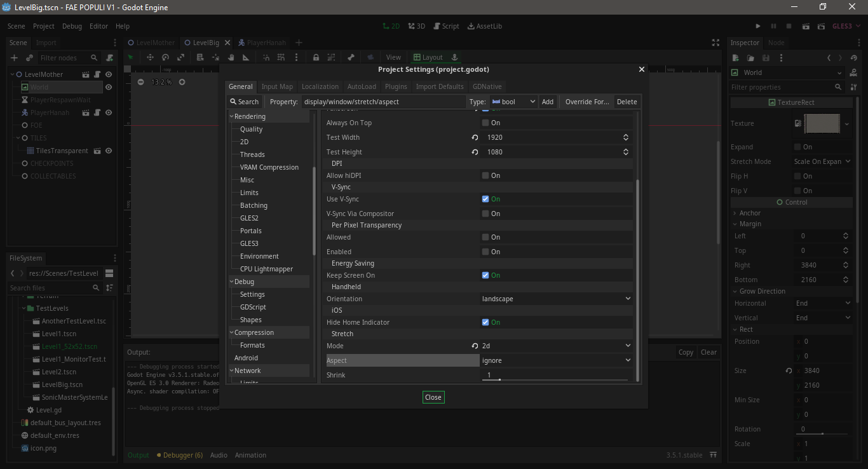
Task: Enable V-Sync Via Compositor
Action: tap(485, 214)
